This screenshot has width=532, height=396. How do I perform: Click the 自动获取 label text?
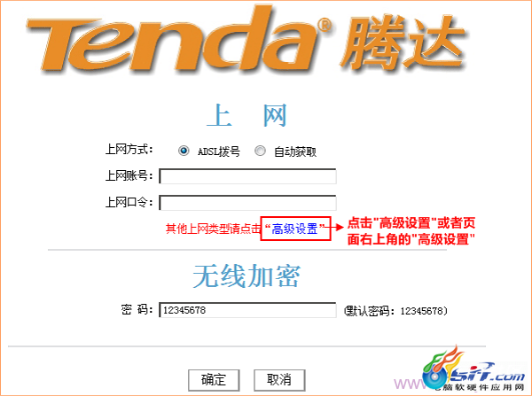(295, 151)
